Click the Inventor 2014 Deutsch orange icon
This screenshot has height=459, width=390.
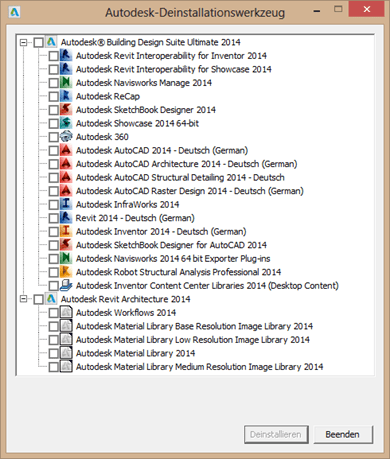(x=66, y=231)
